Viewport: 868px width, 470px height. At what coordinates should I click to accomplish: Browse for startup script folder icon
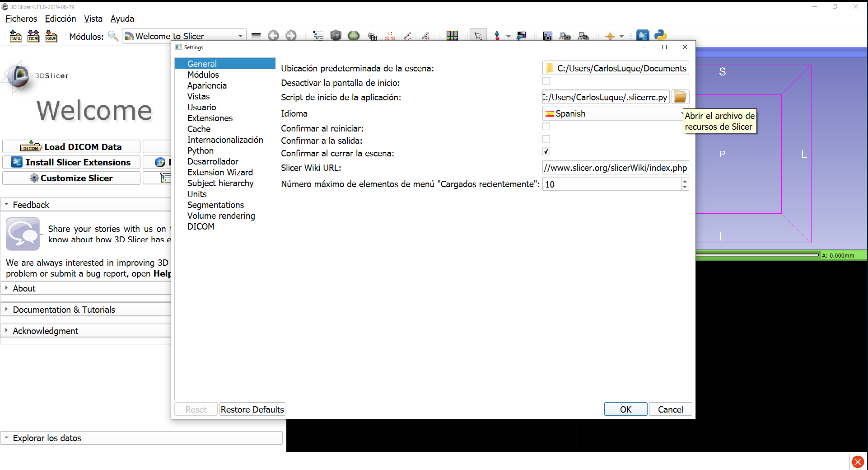(680, 97)
